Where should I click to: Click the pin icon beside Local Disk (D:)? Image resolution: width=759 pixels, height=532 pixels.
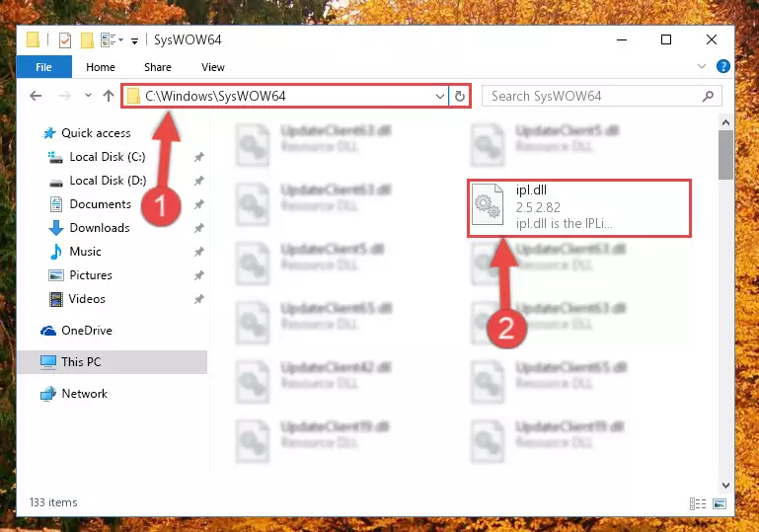point(198,181)
